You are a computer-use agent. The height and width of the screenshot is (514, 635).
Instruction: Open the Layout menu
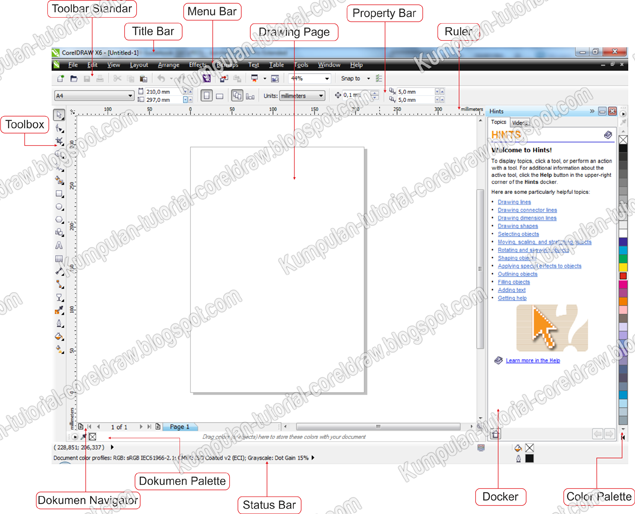139,65
